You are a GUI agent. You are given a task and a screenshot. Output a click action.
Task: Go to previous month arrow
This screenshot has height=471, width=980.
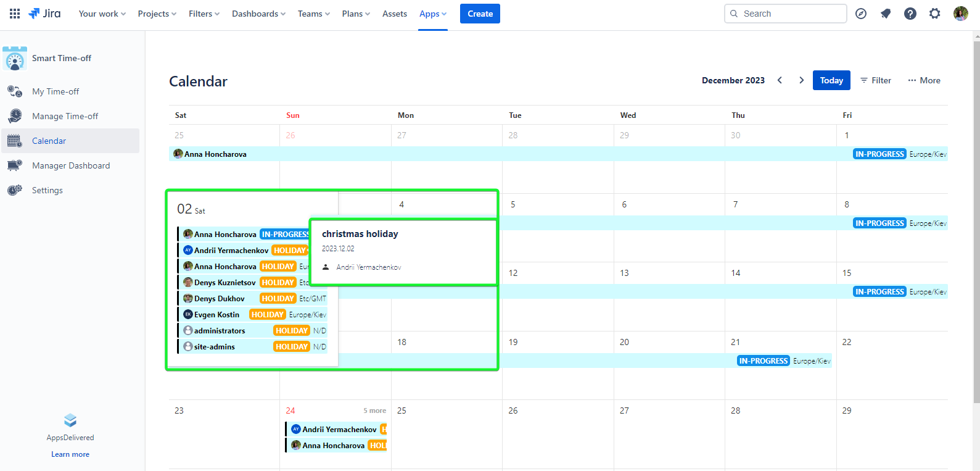coord(780,80)
